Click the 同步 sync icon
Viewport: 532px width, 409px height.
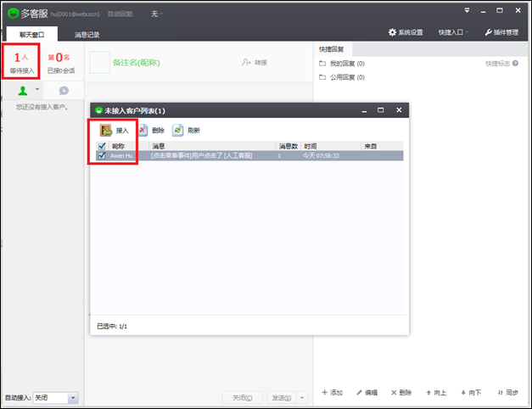[500, 393]
